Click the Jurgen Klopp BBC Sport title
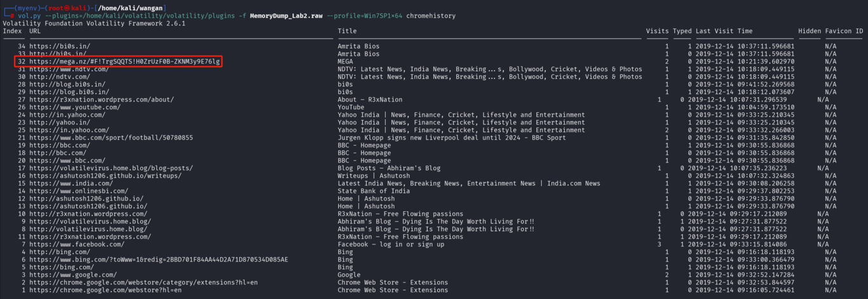This screenshot has width=868, height=299. (x=452, y=138)
